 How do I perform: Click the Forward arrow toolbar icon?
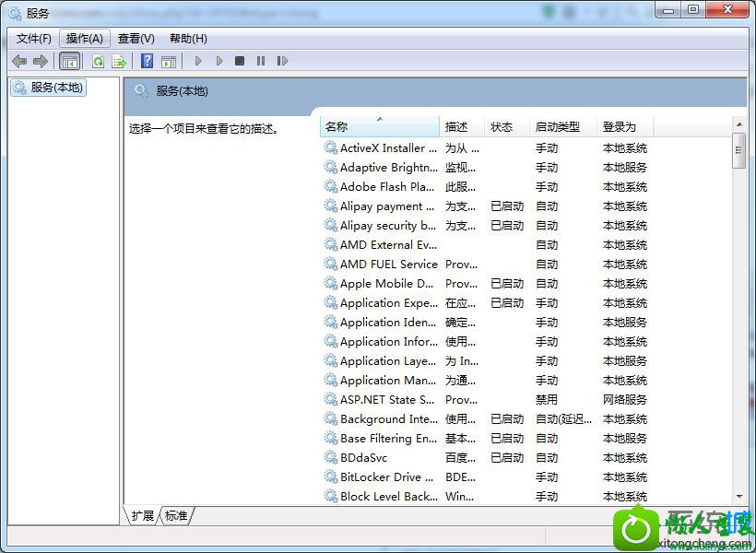(x=41, y=61)
